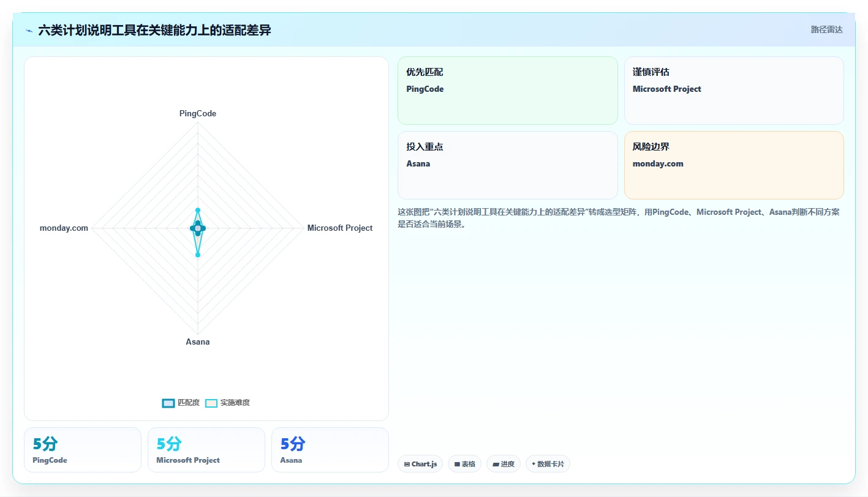Click the Asana radar axis label
The width and height of the screenshot is (868, 497).
pyautogui.click(x=198, y=342)
